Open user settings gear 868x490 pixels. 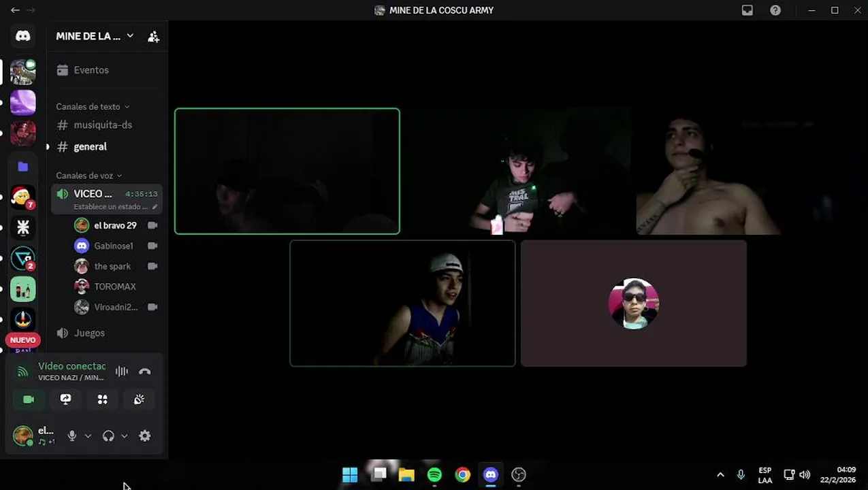pyautogui.click(x=145, y=436)
